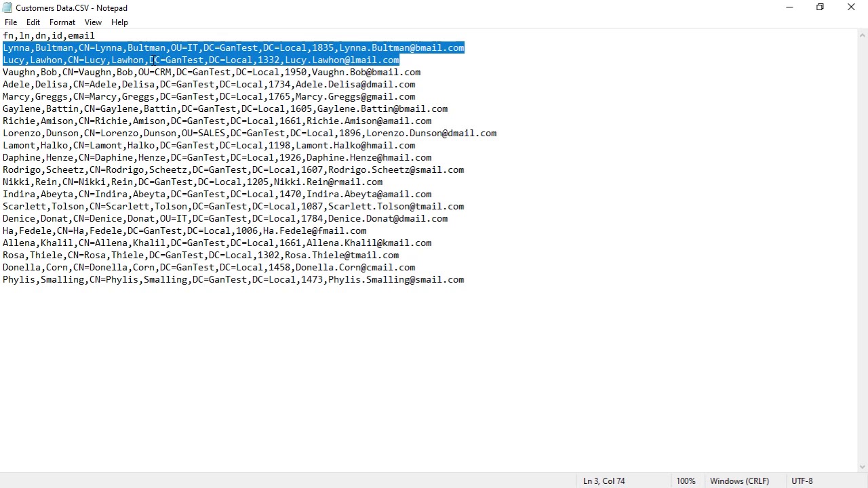
Task: Click the Vaughn Bob row
Action: (212, 72)
